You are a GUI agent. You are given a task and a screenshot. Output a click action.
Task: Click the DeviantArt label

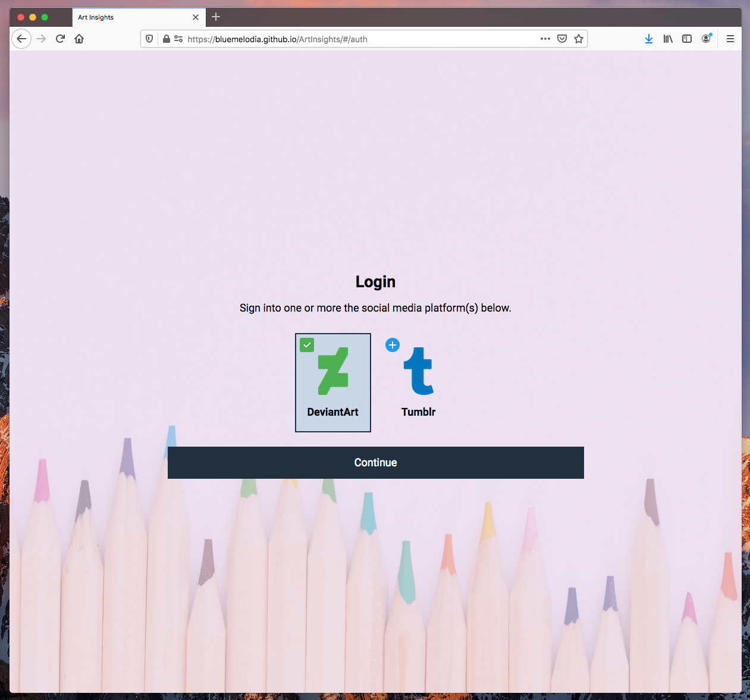pyautogui.click(x=333, y=412)
